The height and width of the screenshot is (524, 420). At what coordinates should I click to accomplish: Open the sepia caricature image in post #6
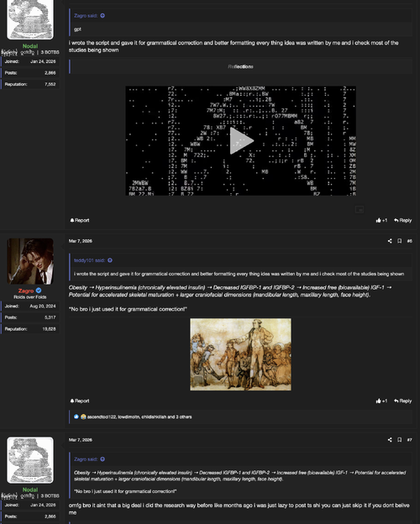(x=240, y=354)
